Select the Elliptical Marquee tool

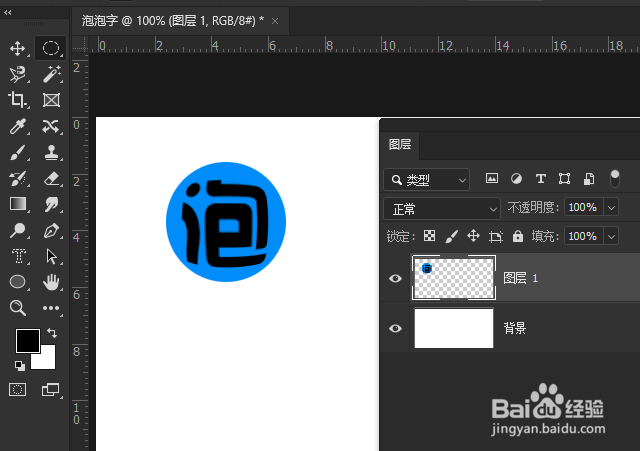[x=51, y=49]
